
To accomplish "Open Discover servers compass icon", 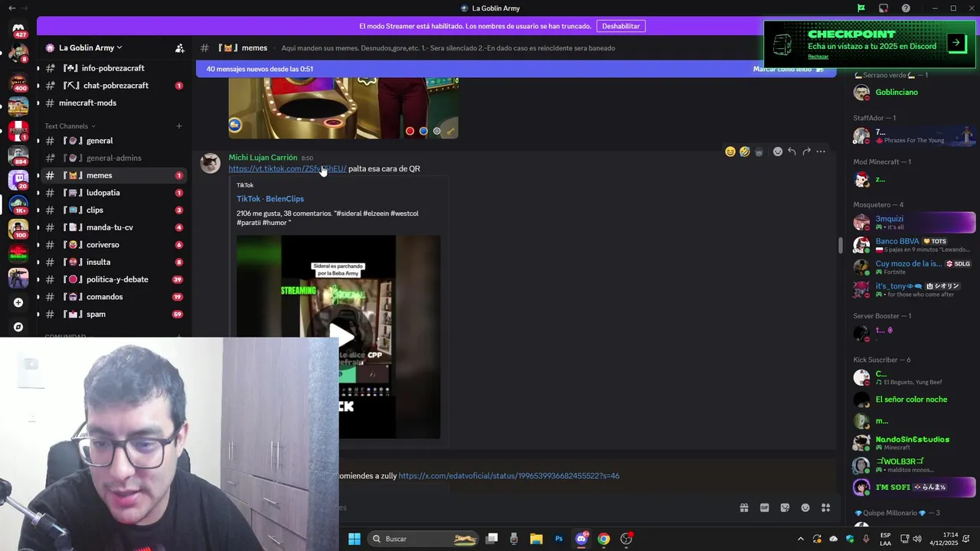I will pos(18,327).
